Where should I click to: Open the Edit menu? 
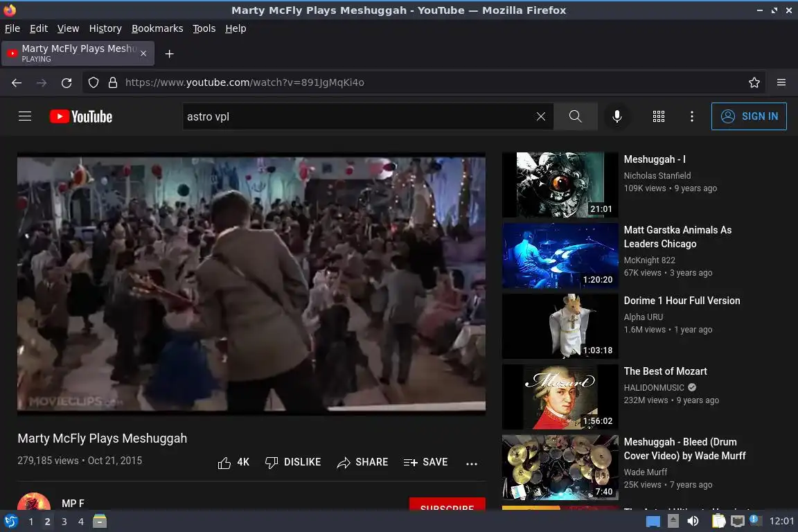39,28
